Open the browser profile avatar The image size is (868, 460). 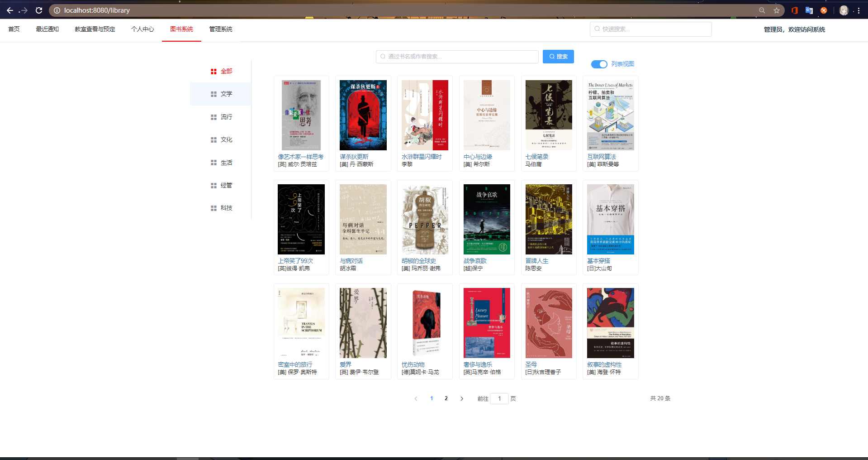tap(844, 10)
